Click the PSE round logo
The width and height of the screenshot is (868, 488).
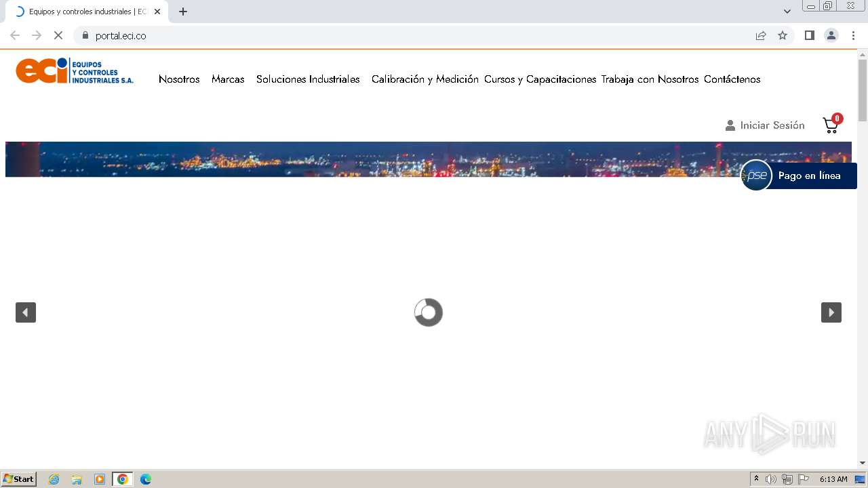[x=756, y=176]
